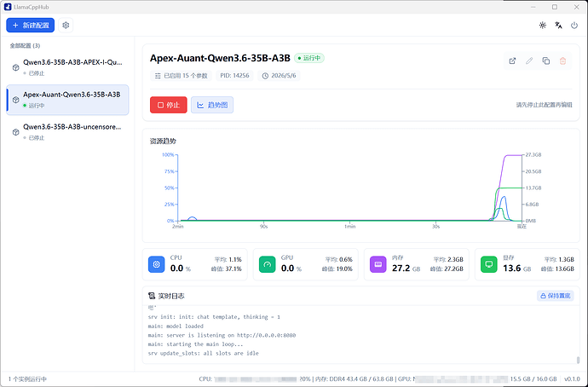Click the 运行中 status badge in header
This screenshot has height=387, width=588.
click(309, 58)
